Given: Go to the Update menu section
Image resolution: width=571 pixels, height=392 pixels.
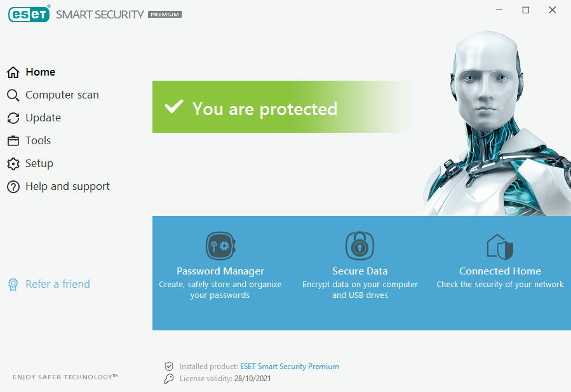Looking at the screenshot, I should click(43, 118).
